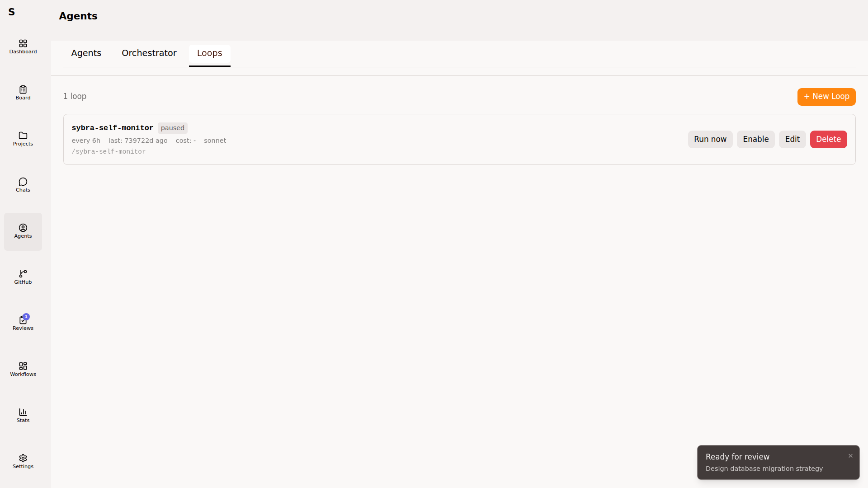Dismiss the Ready for review notification
Viewport: 868px width, 488px height.
[x=850, y=456]
